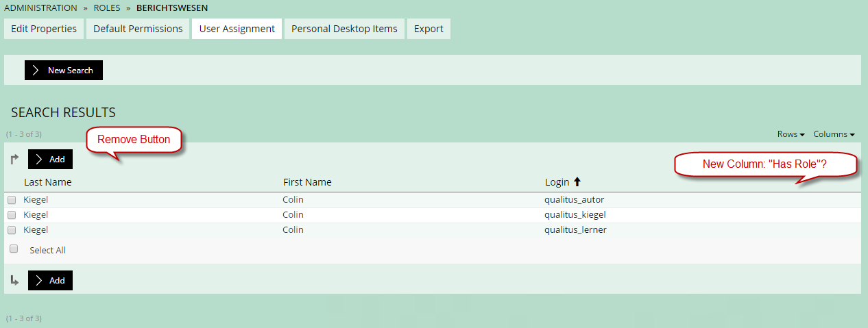The height and width of the screenshot is (328, 868).
Task: Tick the checkbox for qualitus_kiegel row
Action: [12, 215]
